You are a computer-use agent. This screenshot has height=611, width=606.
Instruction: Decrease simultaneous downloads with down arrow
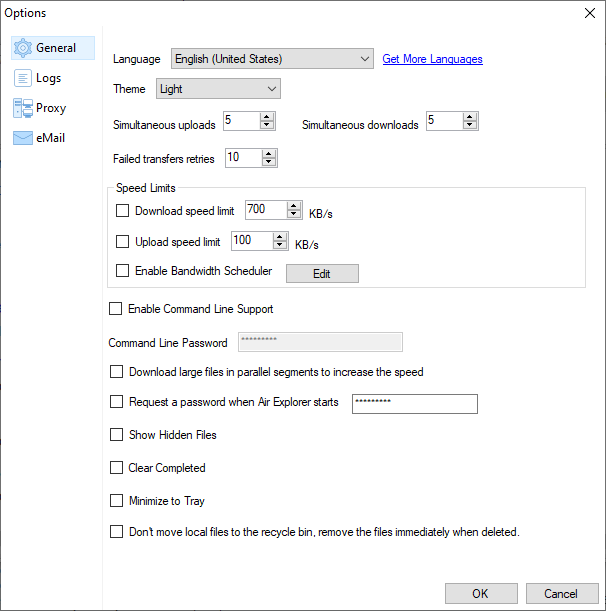[470, 126]
